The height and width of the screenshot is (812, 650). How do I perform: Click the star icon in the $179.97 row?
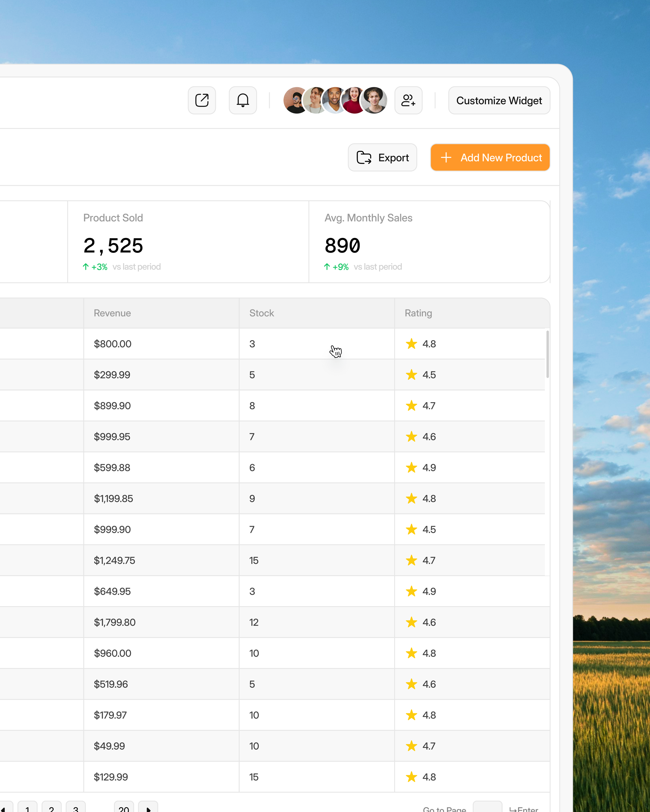click(x=411, y=715)
